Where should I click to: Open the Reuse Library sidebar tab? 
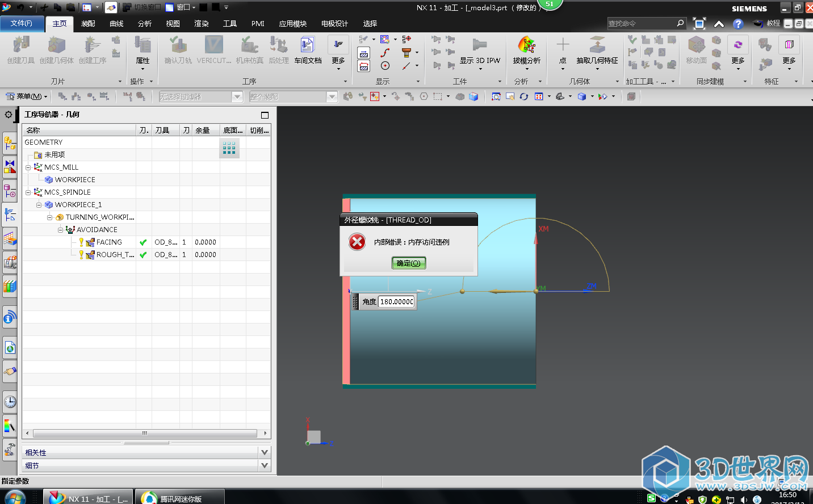pyautogui.click(x=10, y=285)
